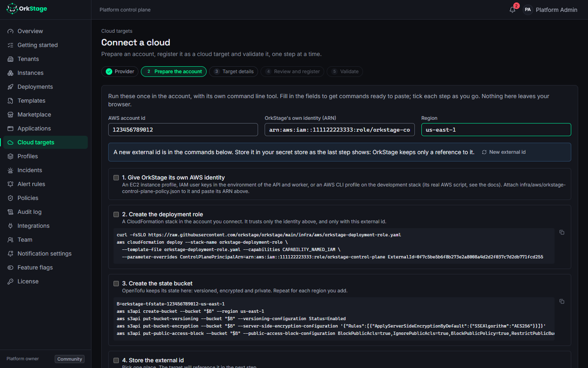
Task: Click the Integrations plug icon
Action: point(11,226)
